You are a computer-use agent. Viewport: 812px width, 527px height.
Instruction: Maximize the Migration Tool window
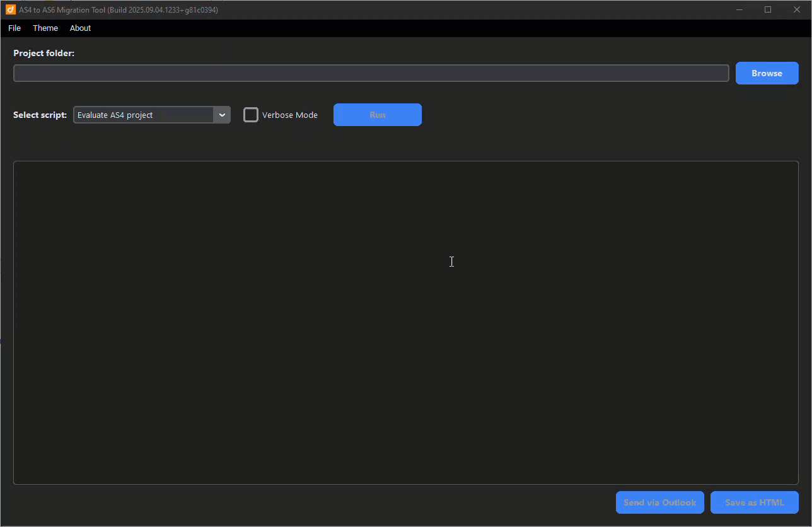[768, 9]
